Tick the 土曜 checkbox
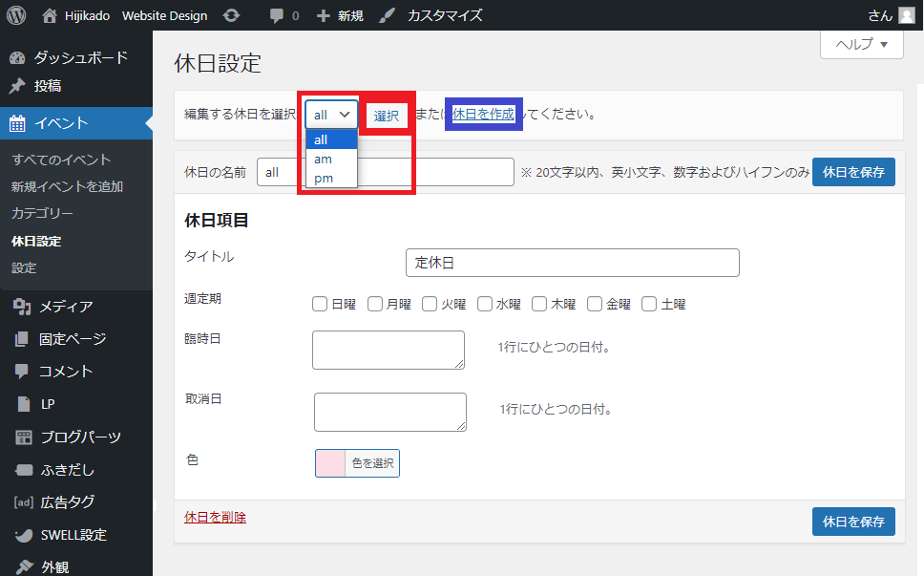This screenshot has width=924, height=576. (x=649, y=304)
